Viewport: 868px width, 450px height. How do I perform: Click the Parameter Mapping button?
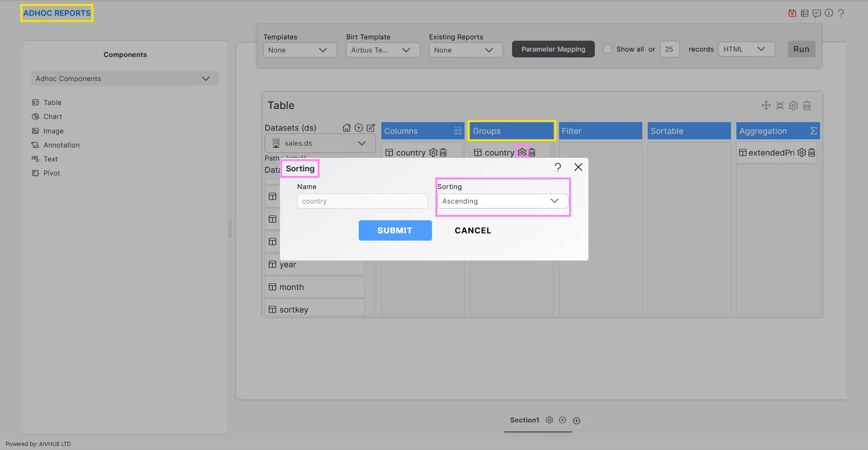553,49
